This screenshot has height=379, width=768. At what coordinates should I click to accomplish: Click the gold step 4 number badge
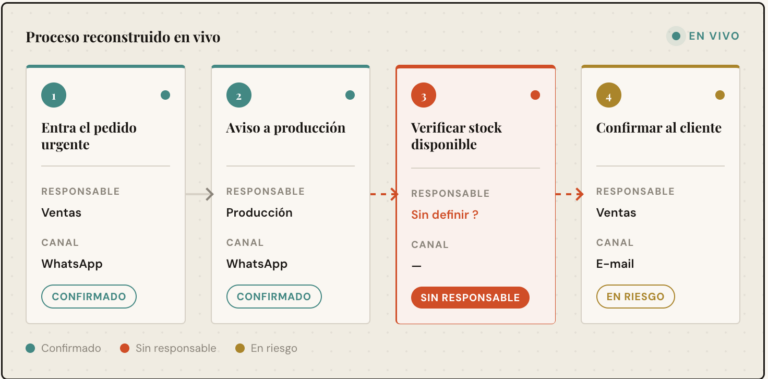[x=609, y=95]
